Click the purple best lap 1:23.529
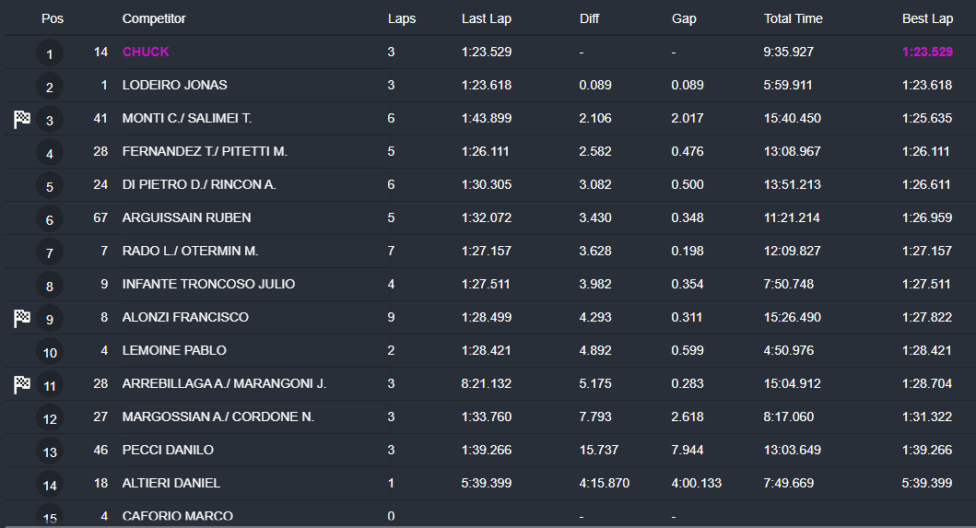The image size is (976, 528). (927, 52)
